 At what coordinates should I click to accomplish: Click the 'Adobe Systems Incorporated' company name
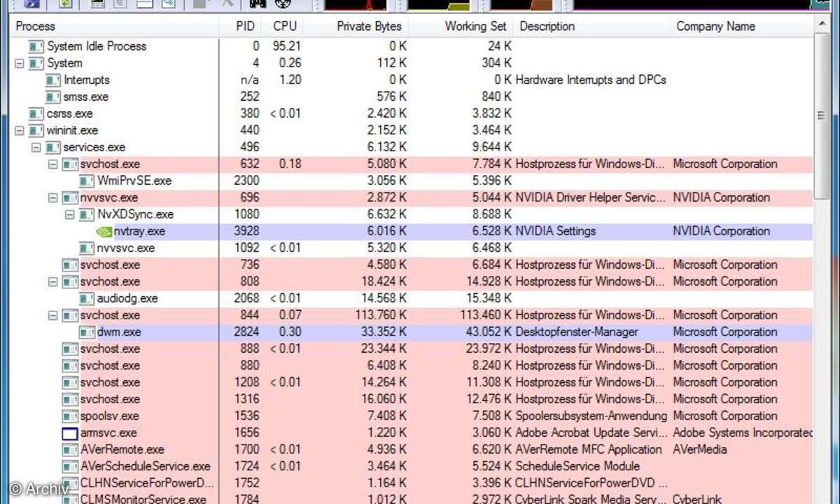pos(743,433)
